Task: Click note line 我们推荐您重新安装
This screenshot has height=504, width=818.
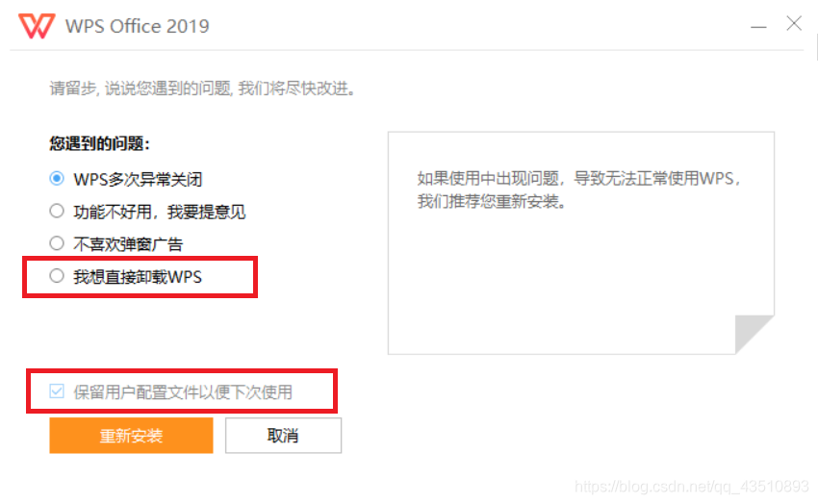Action: [x=489, y=202]
